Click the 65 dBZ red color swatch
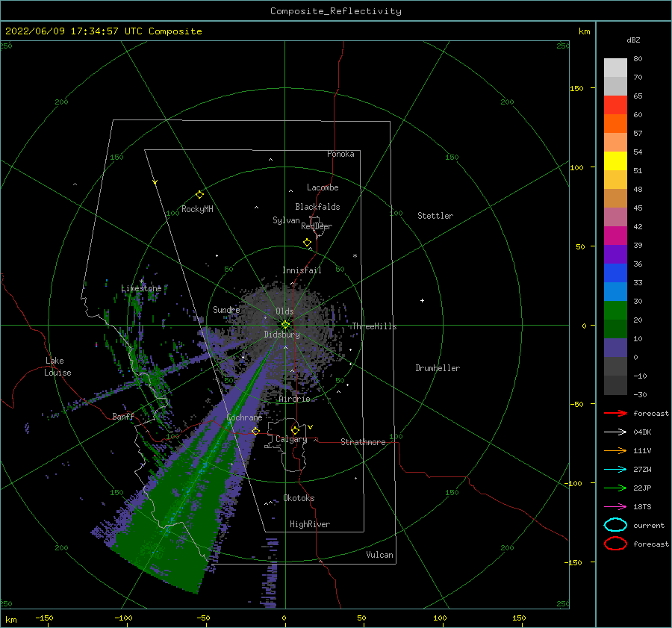 pyautogui.click(x=615, y=105)
